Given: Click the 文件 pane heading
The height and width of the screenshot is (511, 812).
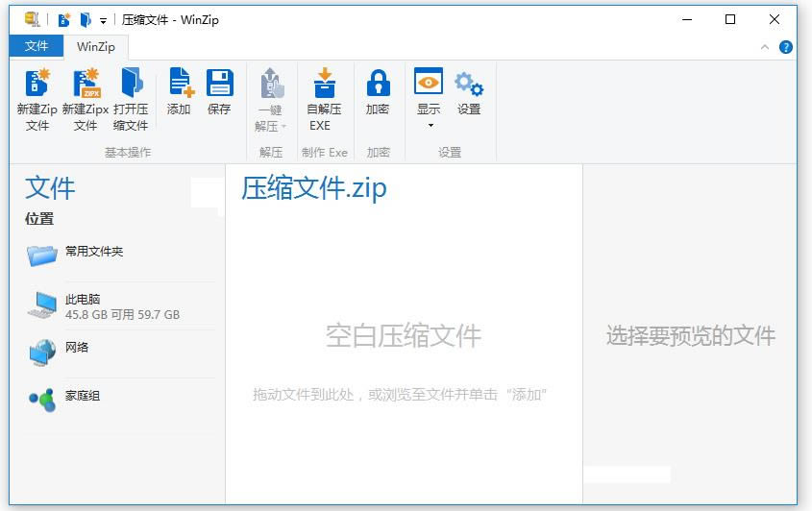Looking at the screenshot, I should (x=50, y=187).
